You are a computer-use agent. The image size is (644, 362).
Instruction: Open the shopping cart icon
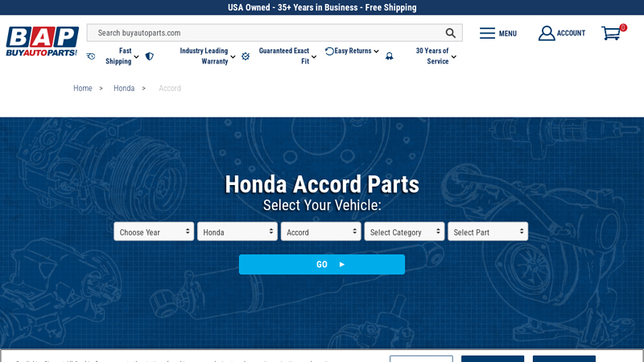tap(611, 33)
